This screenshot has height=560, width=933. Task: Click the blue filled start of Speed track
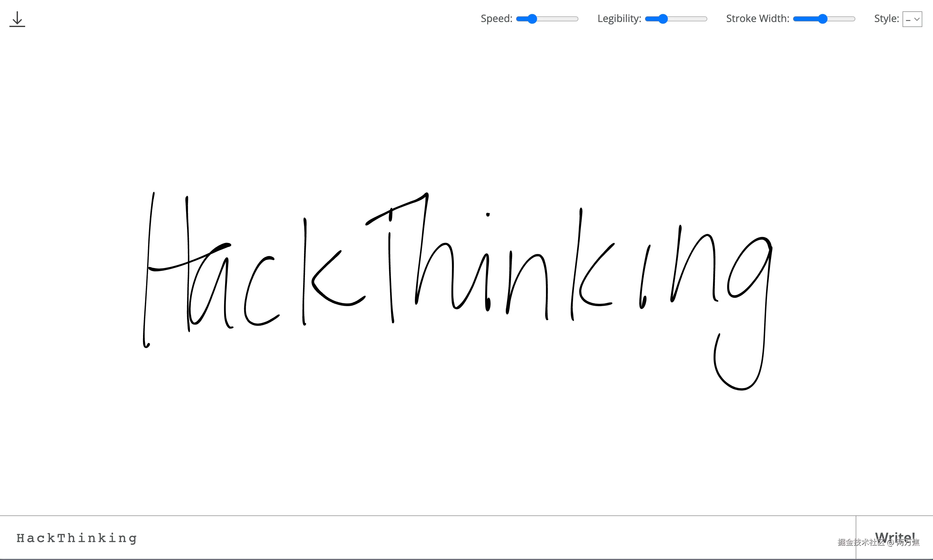click(522, 19)
